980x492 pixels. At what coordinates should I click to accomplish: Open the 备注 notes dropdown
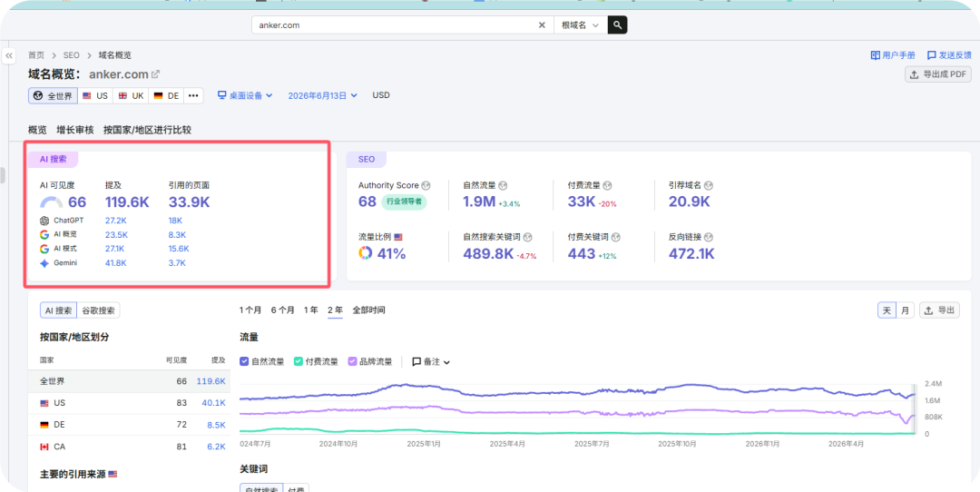pos(431,362)
